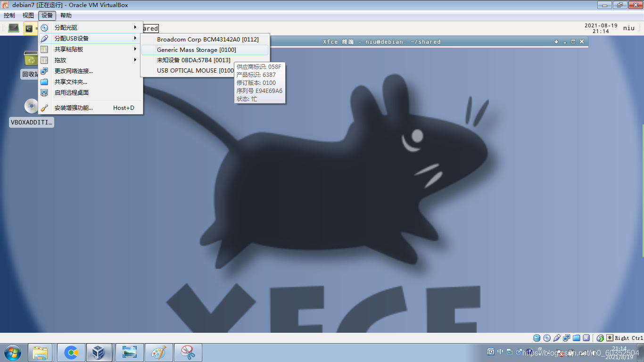Click the keyboard capture Right Ctrl indicator
This screenshot has width=644, height=362.
click(x=625, y=338)
